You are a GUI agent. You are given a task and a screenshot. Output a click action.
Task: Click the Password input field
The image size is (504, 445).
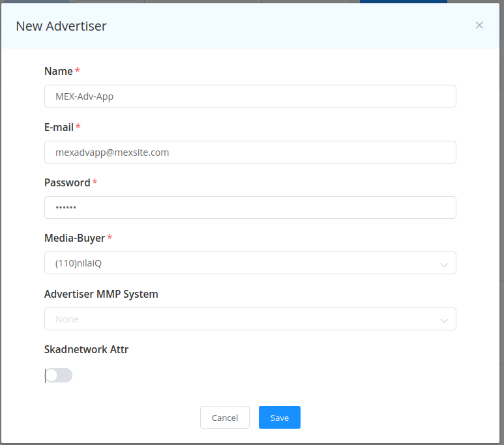pos(250,208)
